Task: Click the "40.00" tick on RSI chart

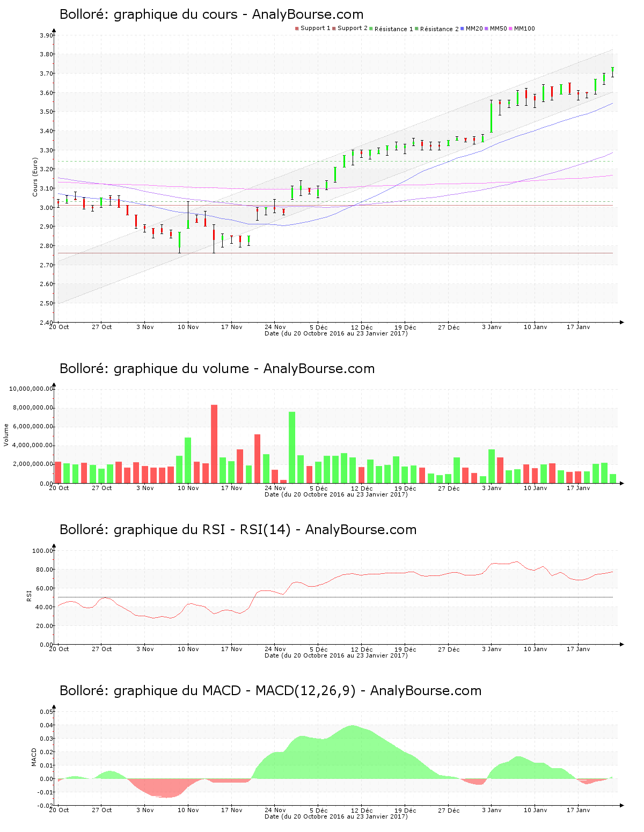Action: coord(45,607)
